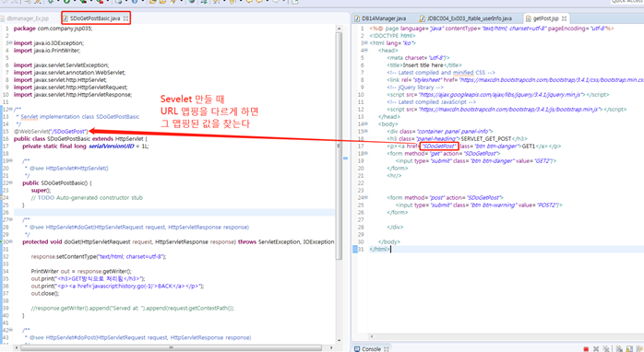
Task: Click the @WebServlet("/SDoGetPost") annotation line
Action: tap(51, 132)
